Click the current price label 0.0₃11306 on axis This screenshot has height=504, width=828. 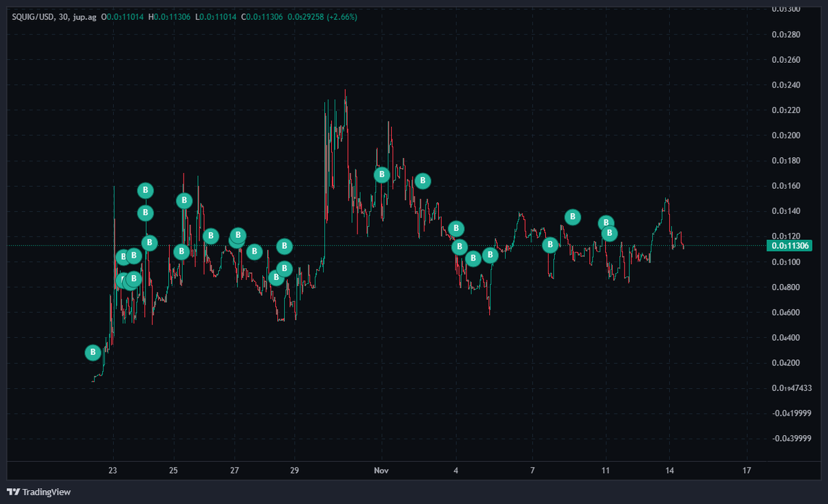[x=791, y=245]
